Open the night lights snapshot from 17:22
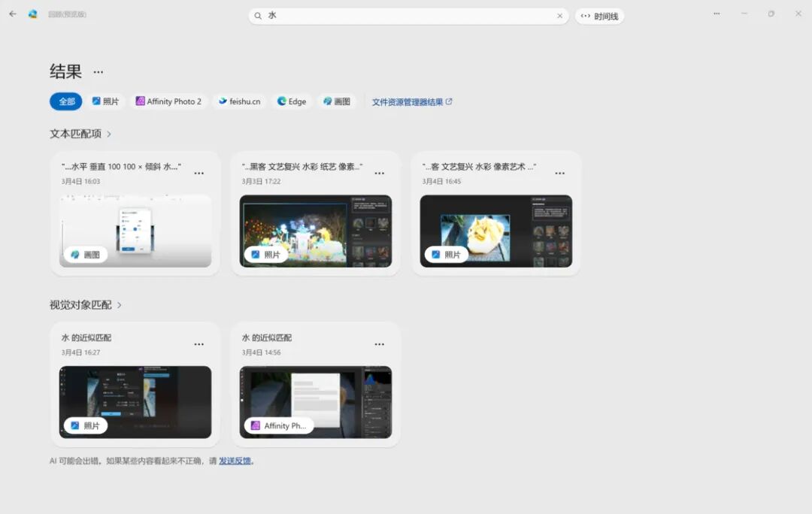This screenshot has height=514, width=812. point(316,231)
